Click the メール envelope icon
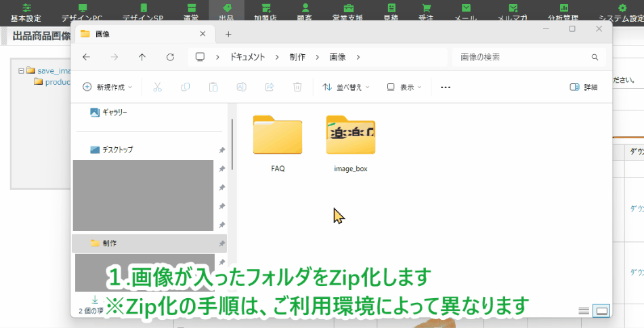The image size is (644, 328). click(x=466, y=8)
